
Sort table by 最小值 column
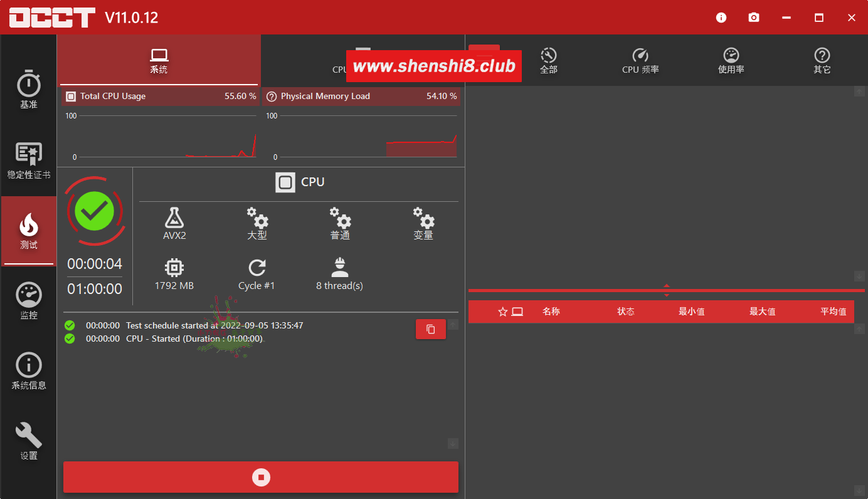tap(692, 312)
